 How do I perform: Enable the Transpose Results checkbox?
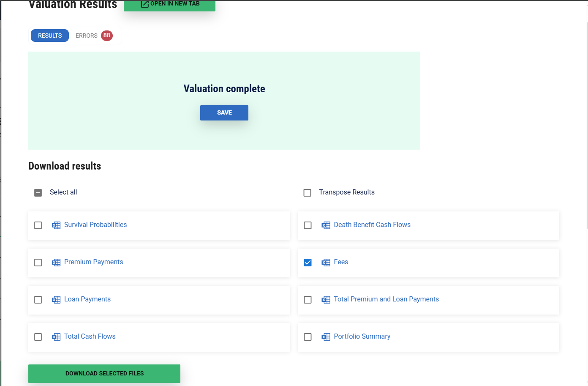(308, 193)
